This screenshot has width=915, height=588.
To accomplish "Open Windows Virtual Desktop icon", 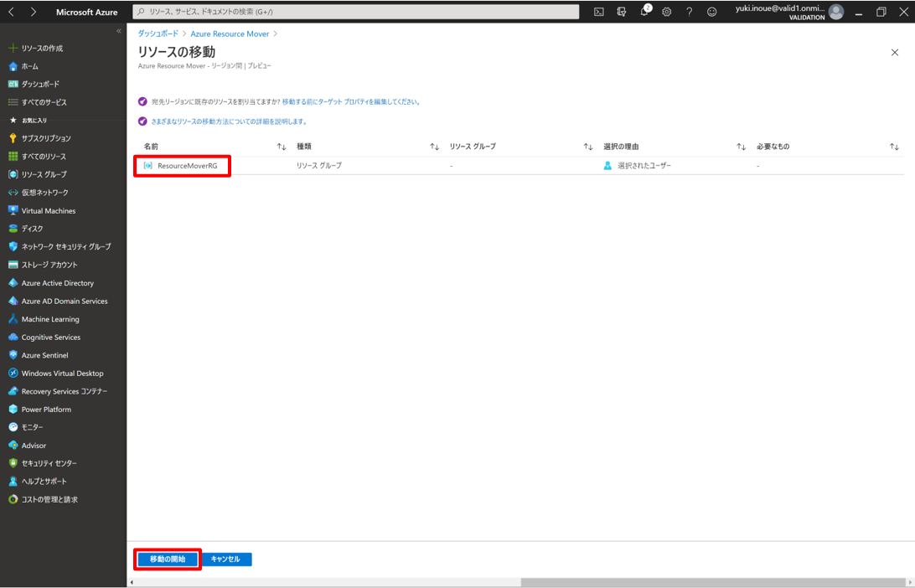I will pyautogui.click(x=13, y=374).
